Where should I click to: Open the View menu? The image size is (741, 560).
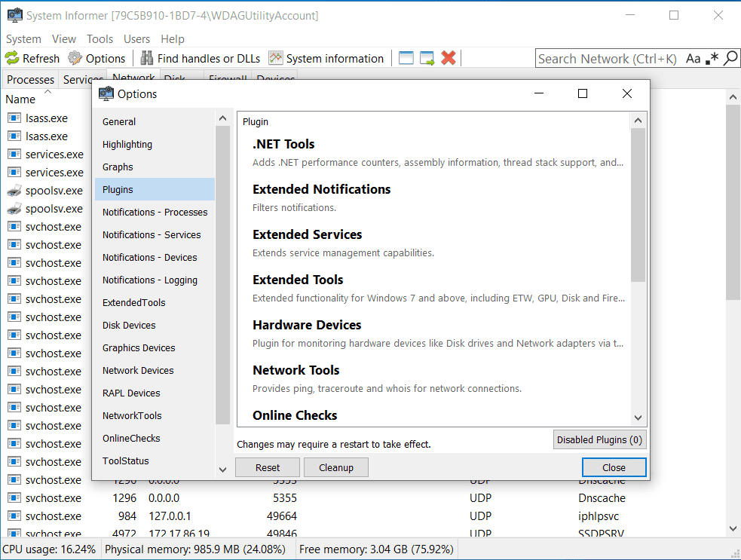(64, 38)
